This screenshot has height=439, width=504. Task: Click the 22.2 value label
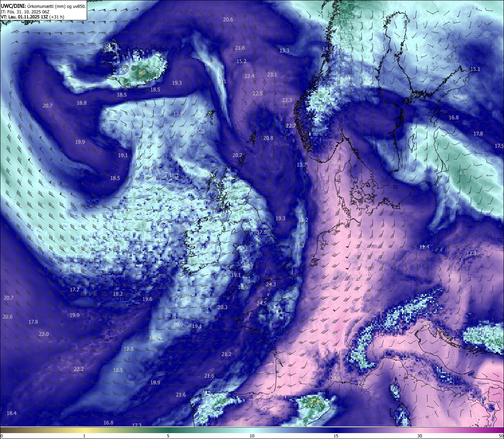(79, 369)
